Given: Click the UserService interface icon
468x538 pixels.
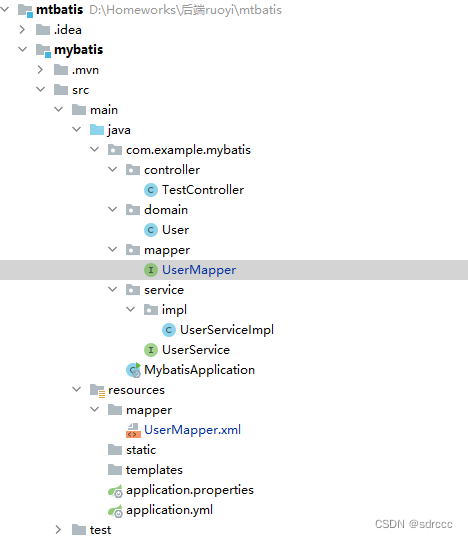Looking at the screenshot, I should (151, 350).
